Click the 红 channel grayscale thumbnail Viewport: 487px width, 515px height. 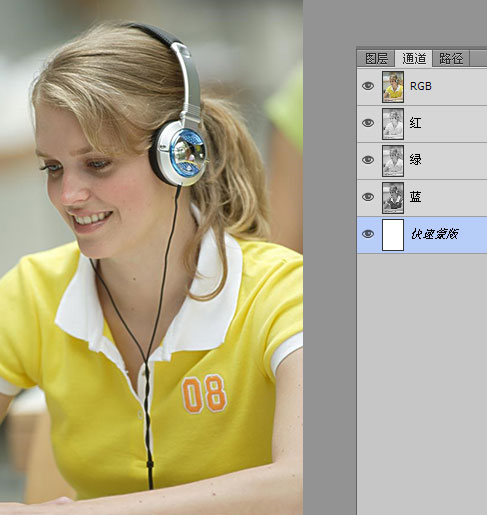[393, 124]
